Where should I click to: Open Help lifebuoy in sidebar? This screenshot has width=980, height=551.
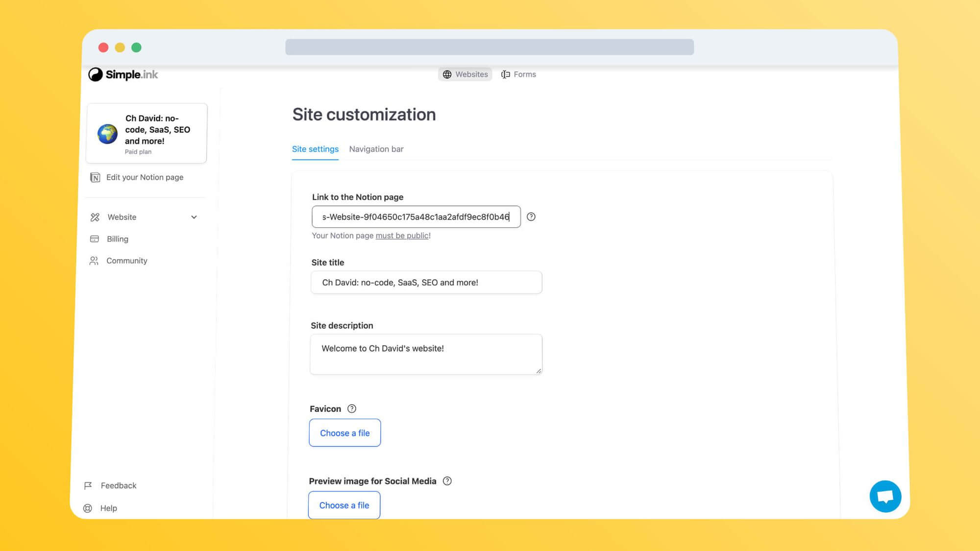(x=88, y=508)
